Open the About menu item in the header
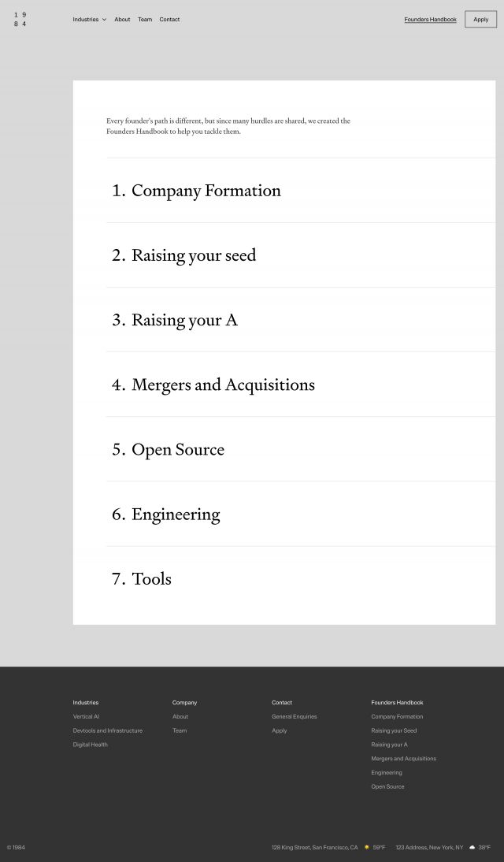Screen dimensions: 504x862 tap(122, 20)
